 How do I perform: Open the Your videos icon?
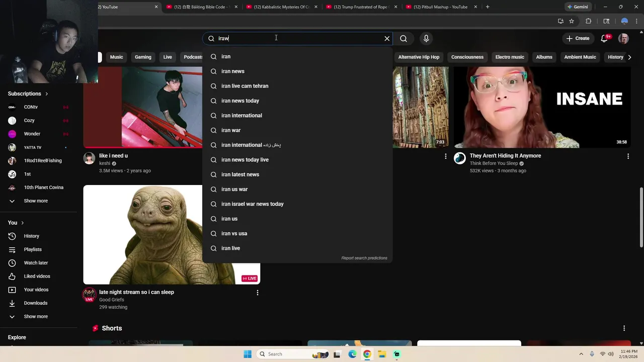12,290
